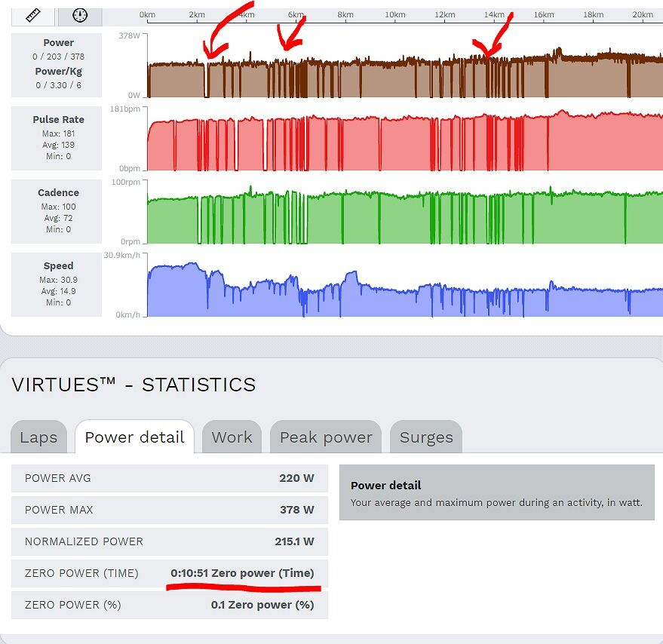This screenshot has width=663, height=644.
Task: Click the 10km mark on distance axis
Action: (395, 15)
